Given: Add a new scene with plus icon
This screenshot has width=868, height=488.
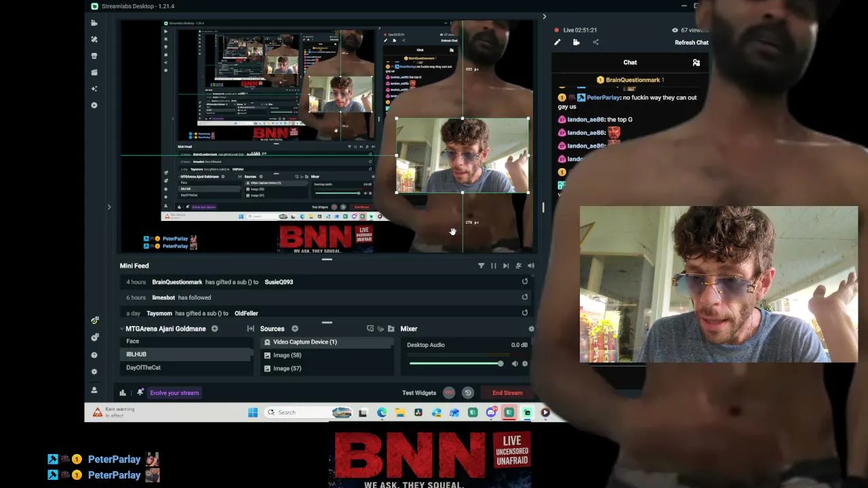Looking at the screenshot, I should (214, 329).
